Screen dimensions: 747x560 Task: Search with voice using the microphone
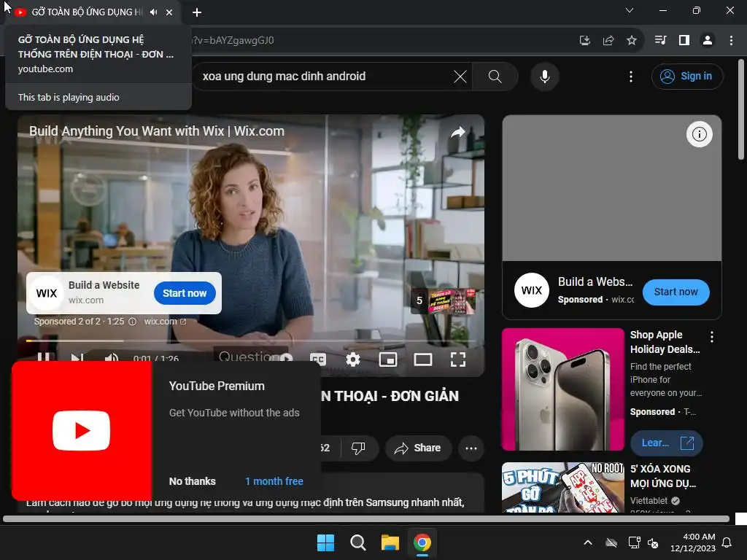(544, 76)
